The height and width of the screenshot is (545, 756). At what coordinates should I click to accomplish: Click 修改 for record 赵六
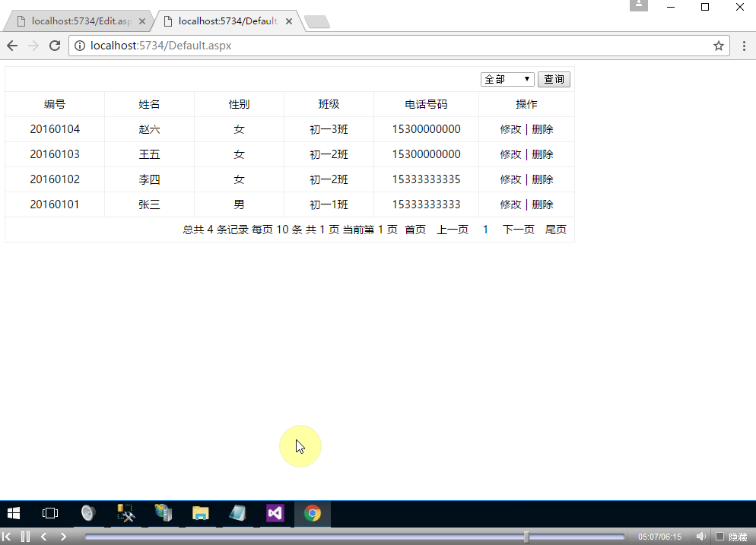509,128
